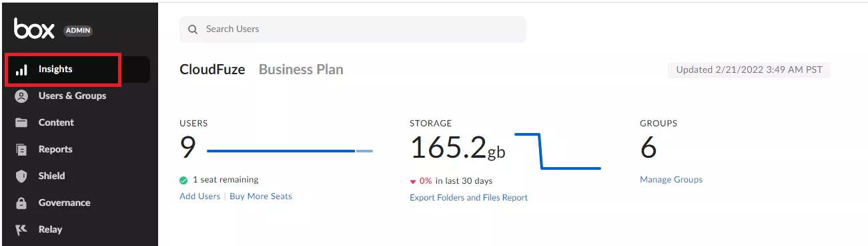Viewport: 868px width, 246px height.
Task: Switch to the Business Plan tab
Action: click(301, 70)
